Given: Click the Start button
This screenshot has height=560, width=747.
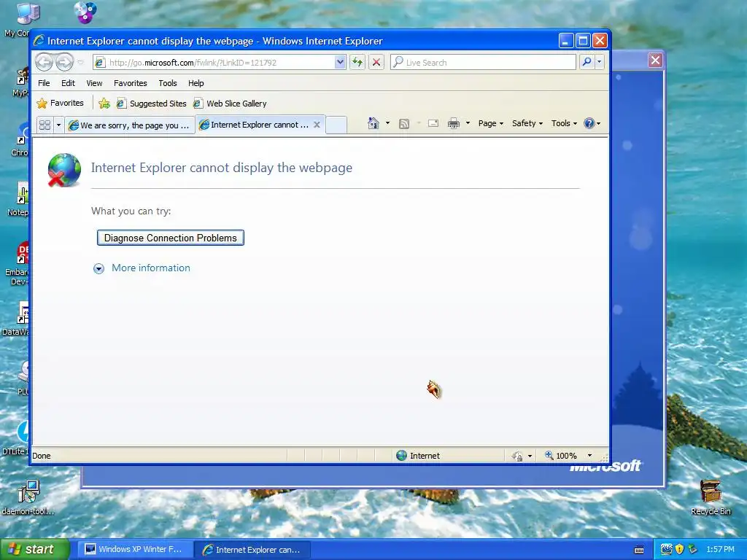Looking at the screenshot, I should (34, 549).
